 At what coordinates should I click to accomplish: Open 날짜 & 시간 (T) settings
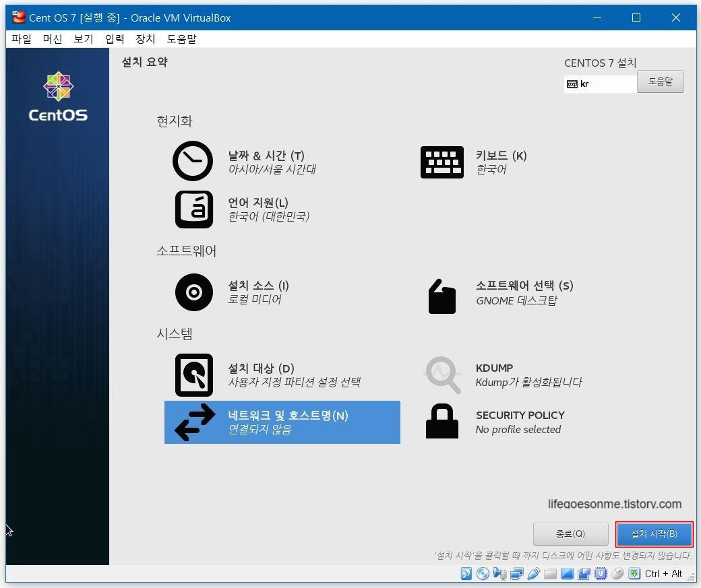pyautogui.click(x=266, y=156)
